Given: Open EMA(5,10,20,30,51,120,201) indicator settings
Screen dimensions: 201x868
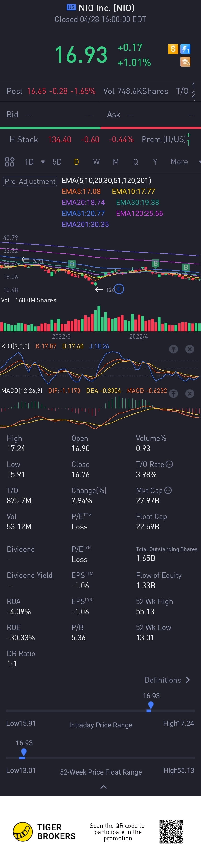Looking at the screenshot, I should [x=106, y=181].
